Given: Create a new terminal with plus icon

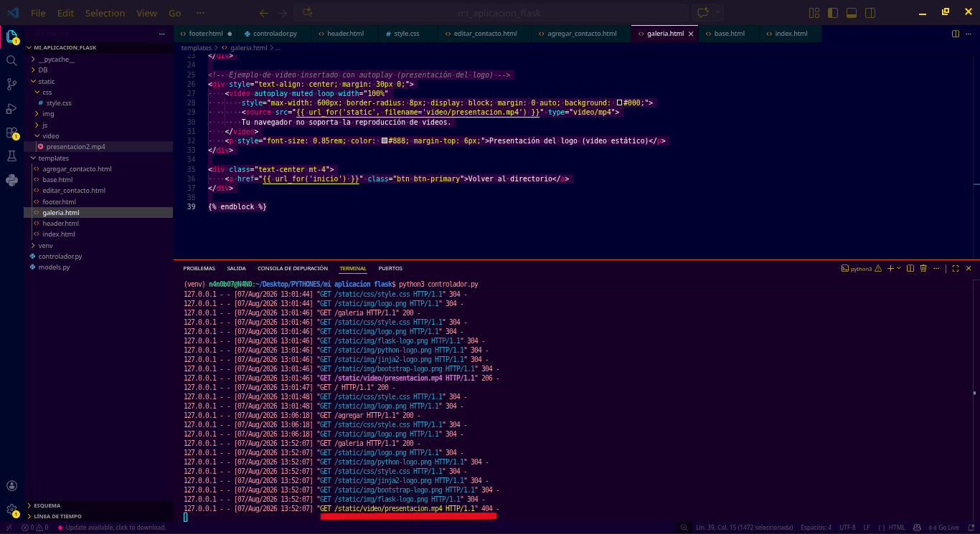Looking at the screenshot, I should click(890, 268).
